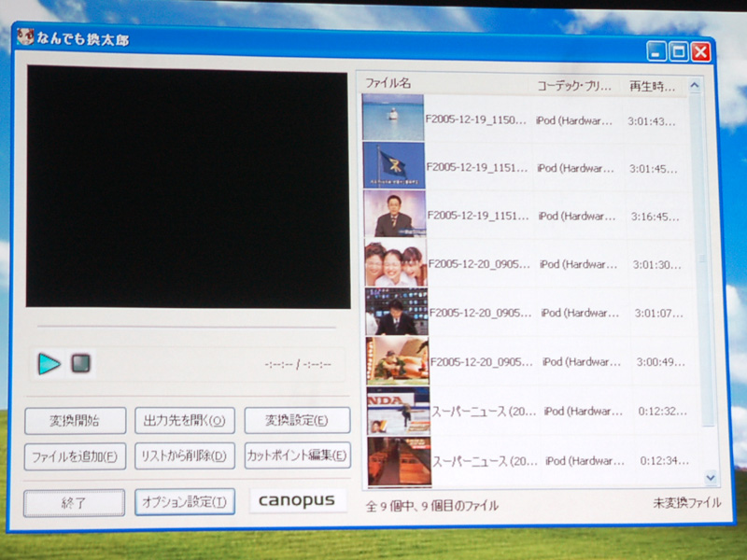Image resolution: width=747 pixels, height=560 pixels.
Task: Sort by コーデック・プリ... column header
Action: 574,86
